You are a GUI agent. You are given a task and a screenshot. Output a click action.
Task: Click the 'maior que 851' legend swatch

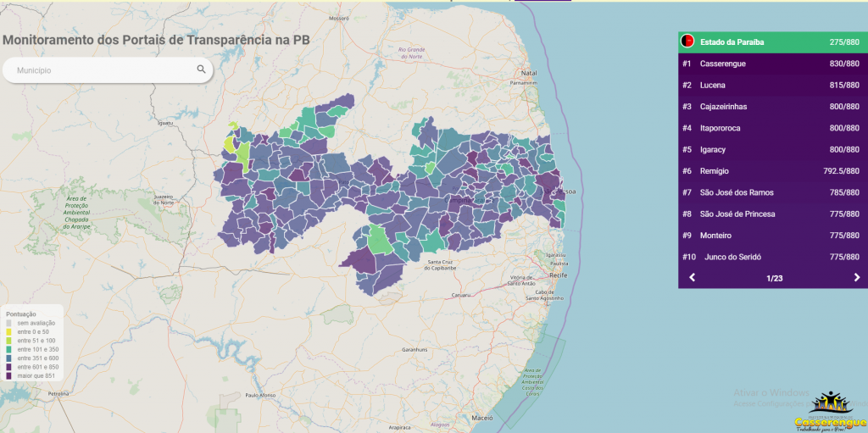click(9, 375)
